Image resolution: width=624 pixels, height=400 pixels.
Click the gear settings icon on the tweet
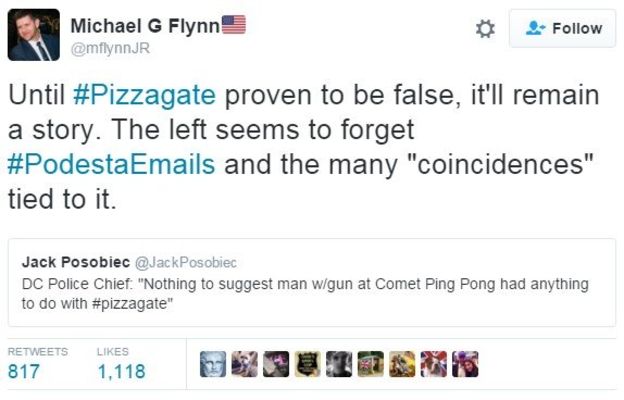click(485, 29)
